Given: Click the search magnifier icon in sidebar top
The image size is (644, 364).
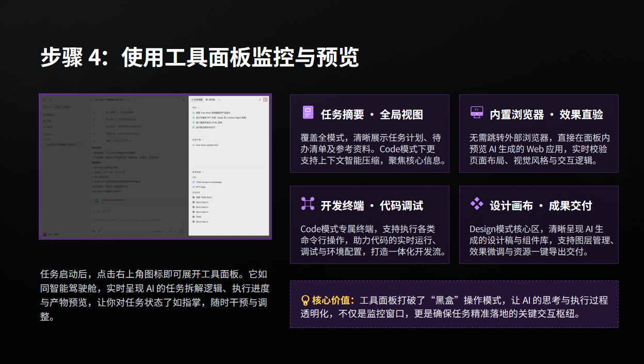Looking at the screenshot, I should pyautogui.click(x=51, y=100).
